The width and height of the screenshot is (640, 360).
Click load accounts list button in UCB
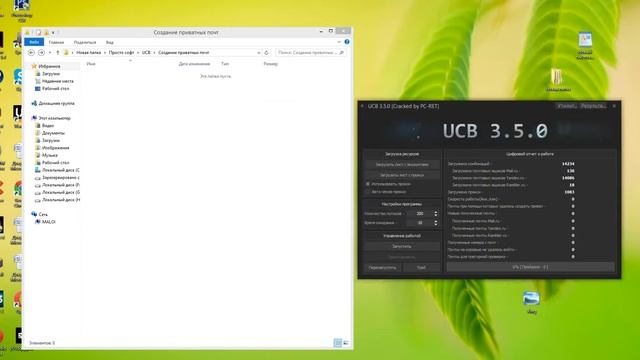[402, 164]
